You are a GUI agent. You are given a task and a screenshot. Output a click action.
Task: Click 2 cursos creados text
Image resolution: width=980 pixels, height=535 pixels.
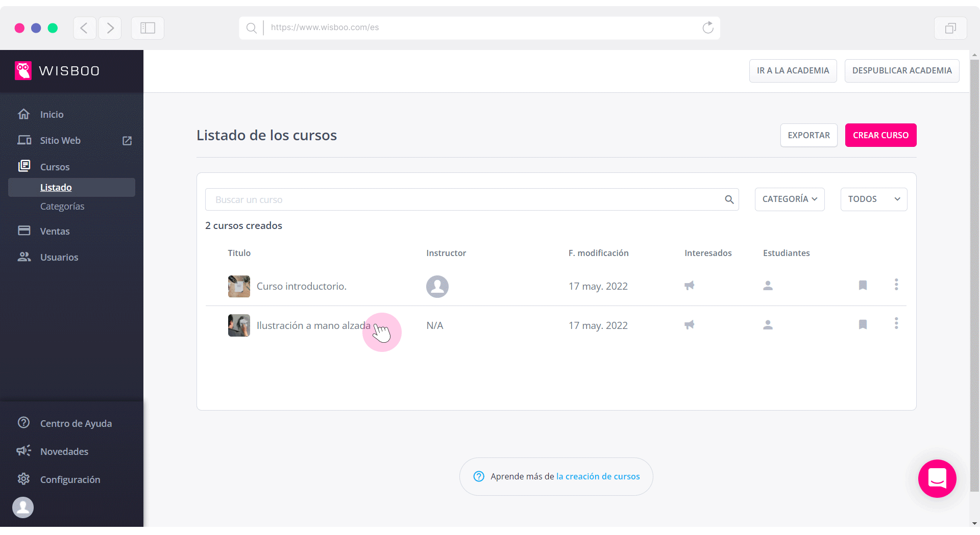pos(243,225)
